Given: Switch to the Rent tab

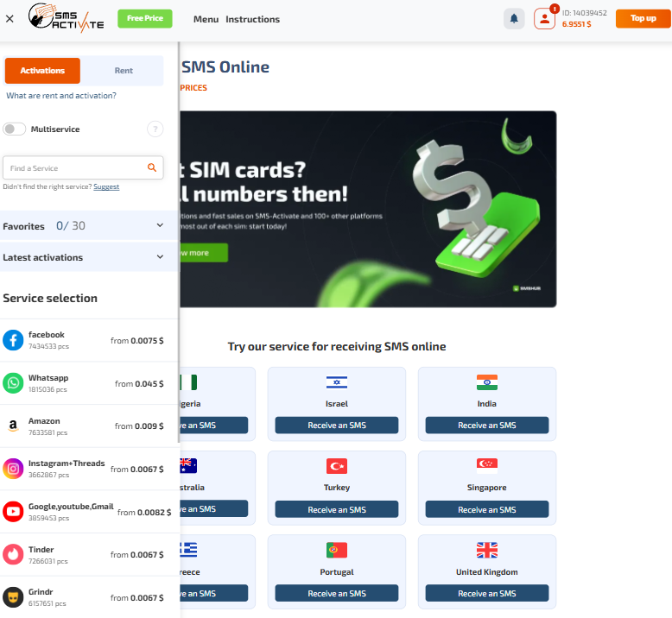Looking at the screenshot, I should 124,71.
